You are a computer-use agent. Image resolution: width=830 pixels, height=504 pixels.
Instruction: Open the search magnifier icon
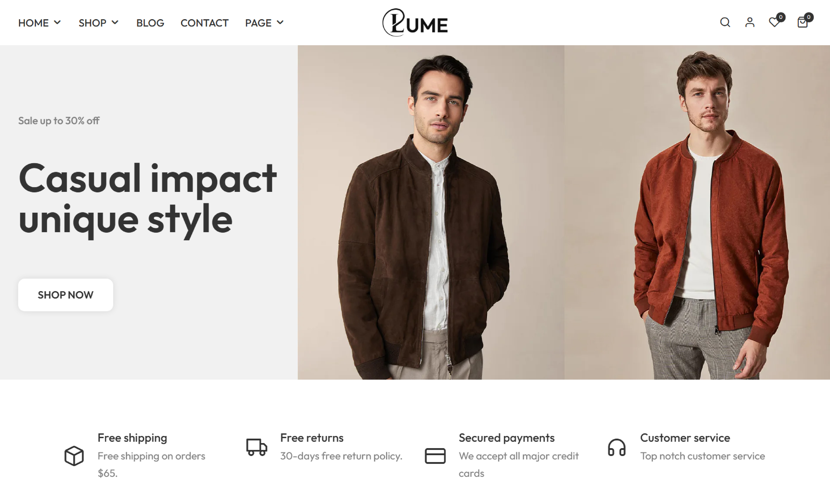[725, 23]
